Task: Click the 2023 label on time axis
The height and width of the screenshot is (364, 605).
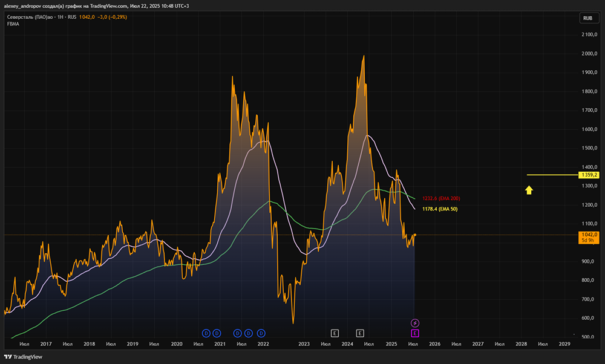Action: [x=304, y=344]
